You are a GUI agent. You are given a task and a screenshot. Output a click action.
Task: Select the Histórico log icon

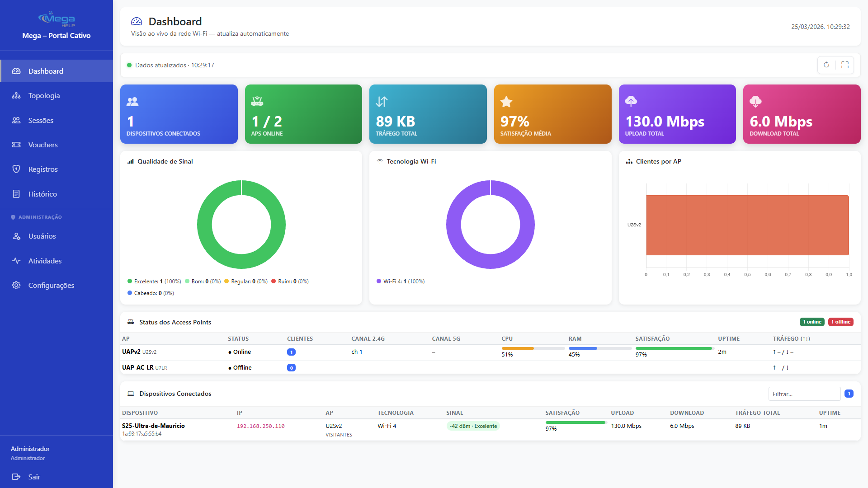tap(16, 194)
